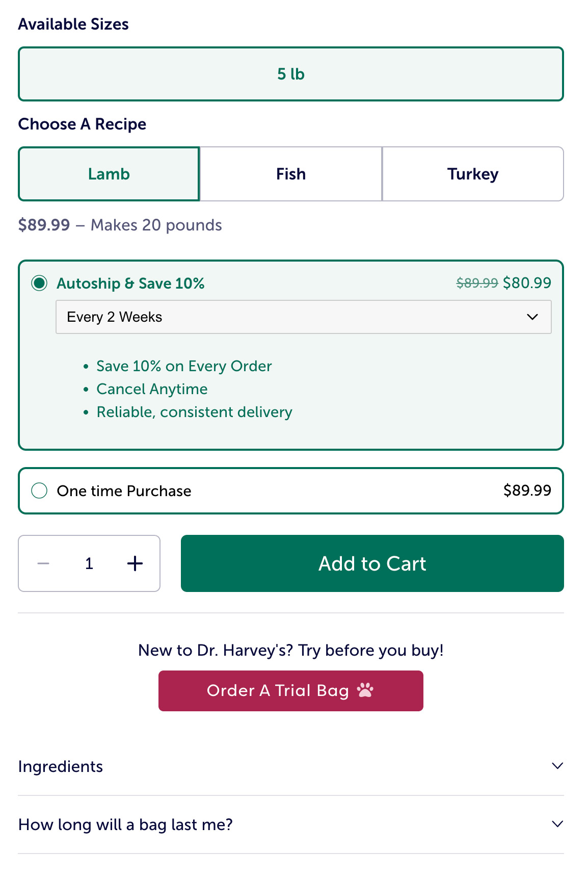The image size is (588, 877).
Task: Click the plus icon to increase quantity
Action: click(135, 563)
